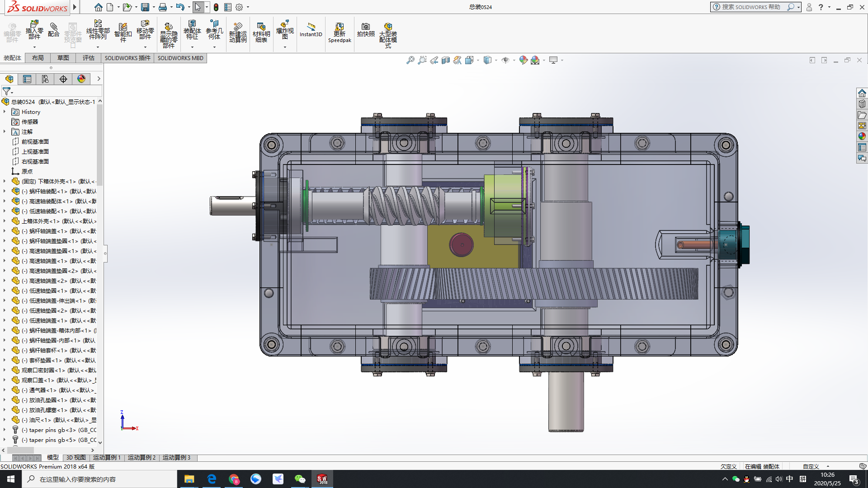Switch to the 运动算例1 tab
This screenshot has height=488, width=868.
(107, 458)
